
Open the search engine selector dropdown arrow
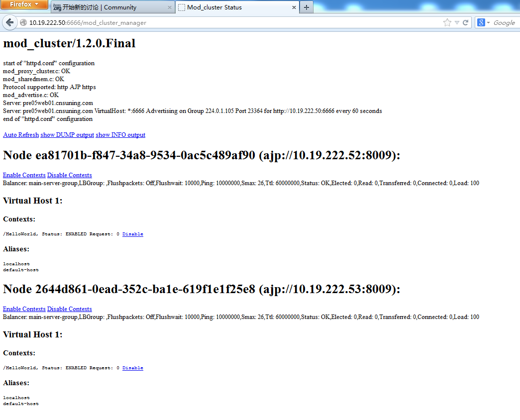coord(488,22)
